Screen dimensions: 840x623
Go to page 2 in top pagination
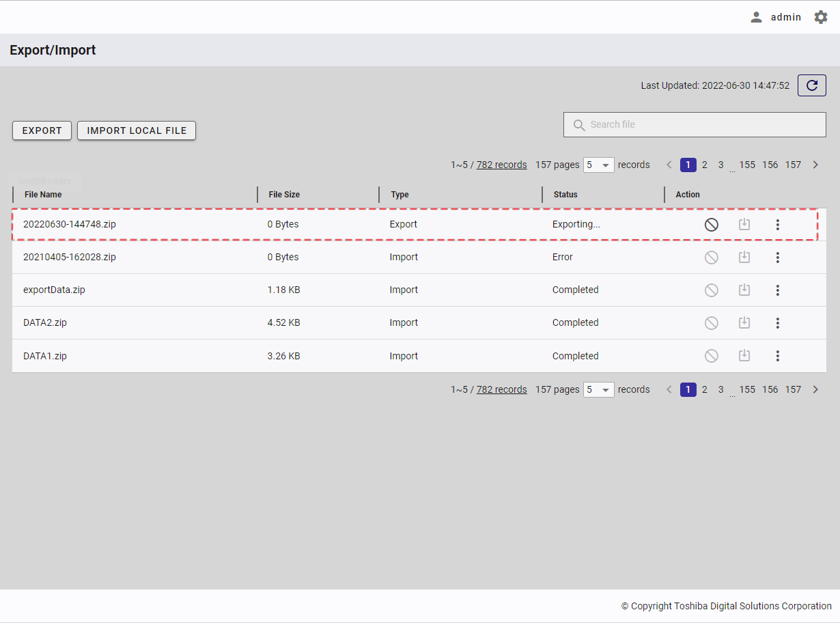pos(704,165)
